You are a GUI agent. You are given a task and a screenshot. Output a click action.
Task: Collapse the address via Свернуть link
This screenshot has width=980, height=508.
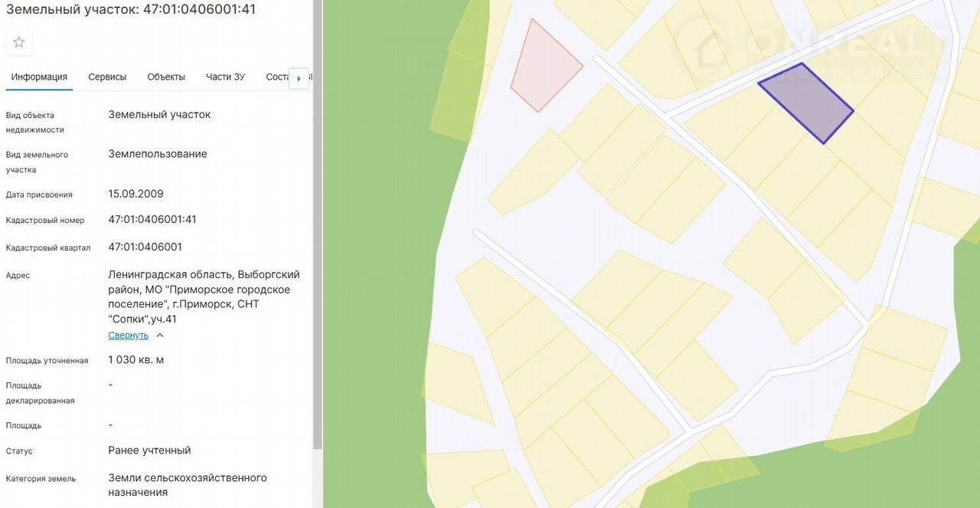(128, 336)
